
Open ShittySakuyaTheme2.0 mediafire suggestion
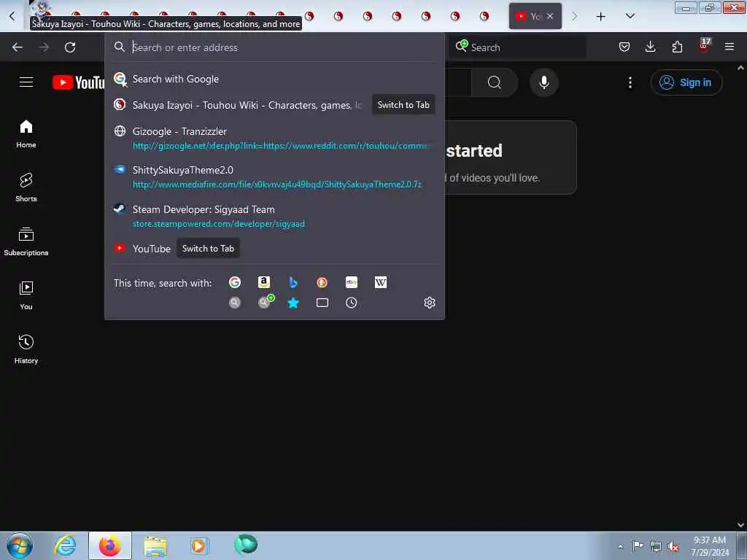coord(274,176)
